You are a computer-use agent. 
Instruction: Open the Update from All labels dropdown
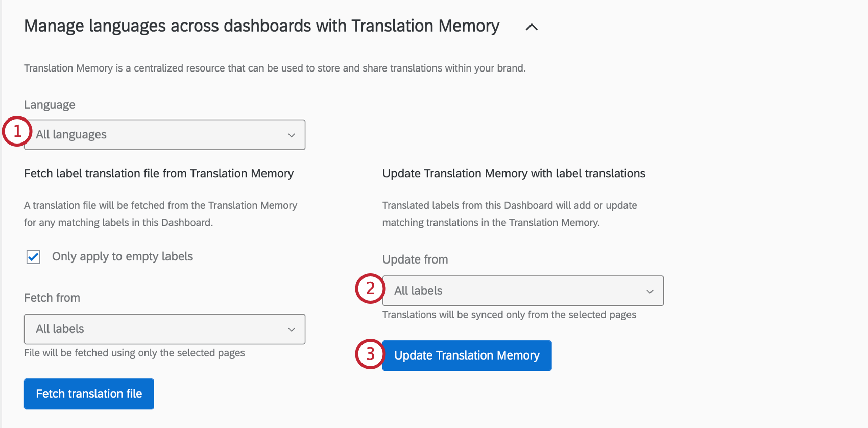pyautogui.click(x=522, y=290)
